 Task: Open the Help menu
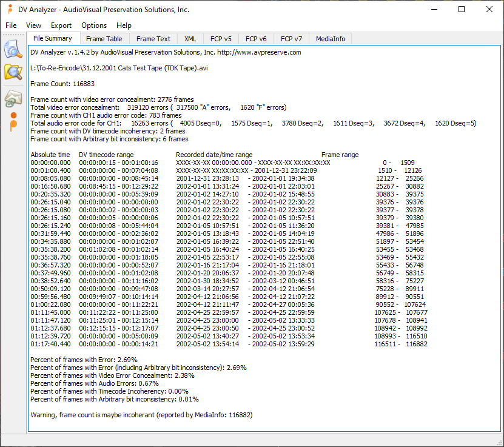coord(124,25)
